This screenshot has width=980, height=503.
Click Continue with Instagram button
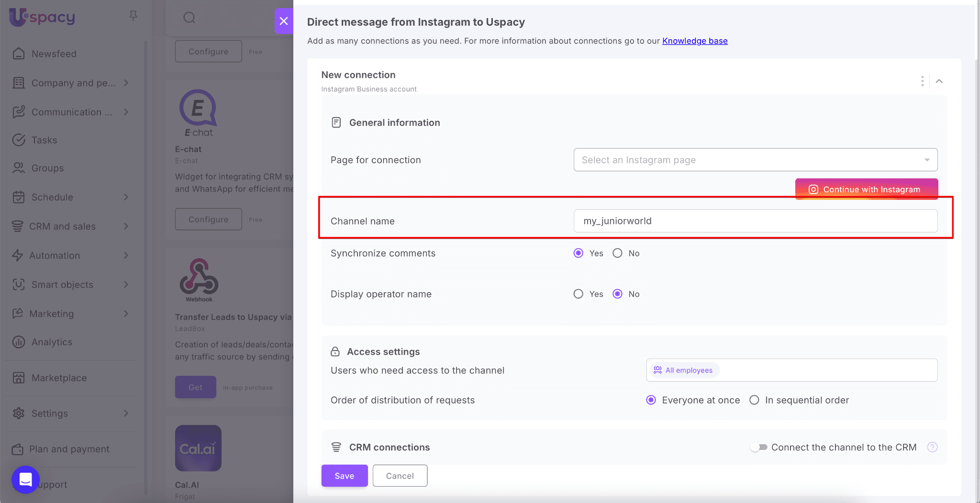866,189
